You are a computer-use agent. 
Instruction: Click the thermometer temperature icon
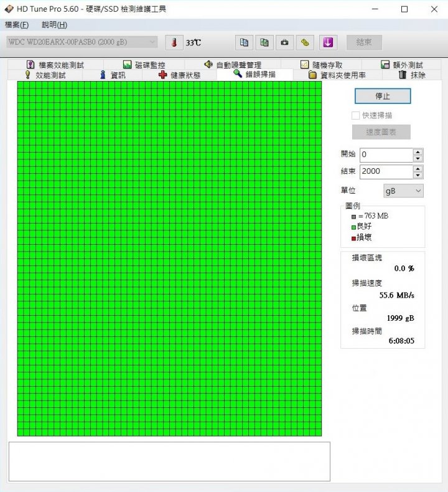[x=174, y=42]
